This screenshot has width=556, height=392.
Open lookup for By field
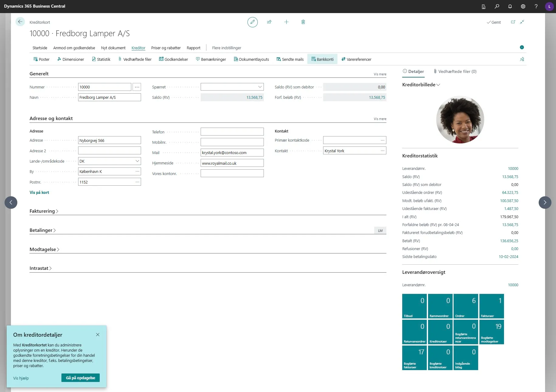coord(137,171)
